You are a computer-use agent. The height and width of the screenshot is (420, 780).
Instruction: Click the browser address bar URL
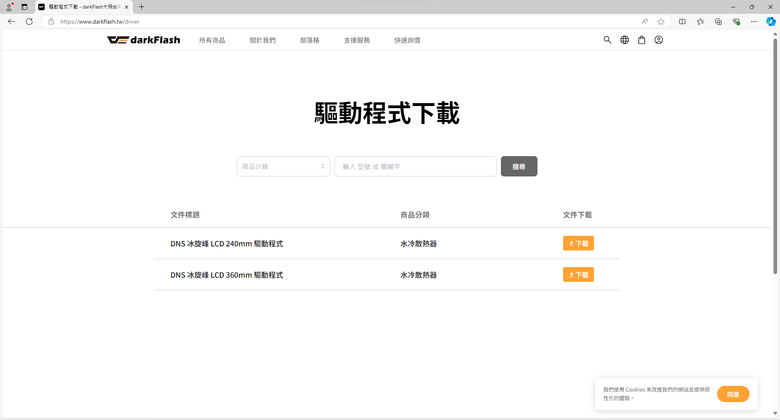click(x=99, y=21)
